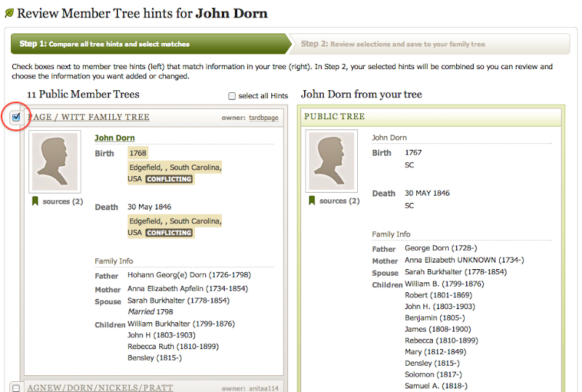Select death date 30 May 1846 in hint

149,207
